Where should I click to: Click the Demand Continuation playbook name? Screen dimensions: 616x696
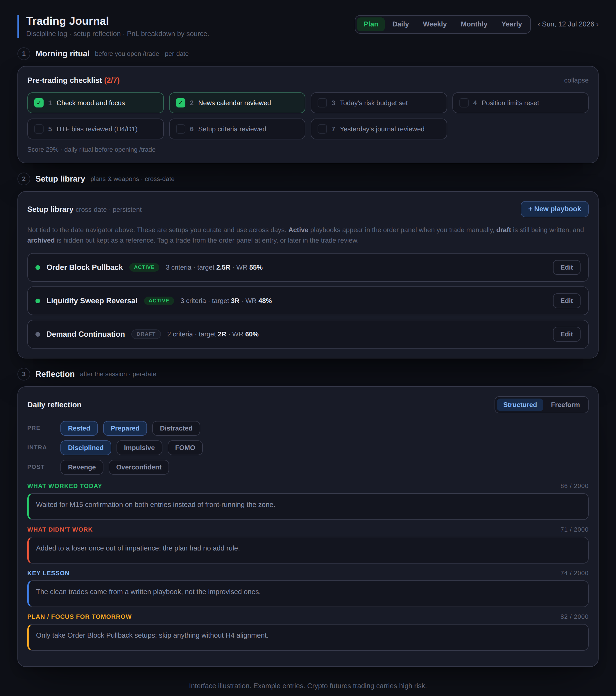(85, 334)
